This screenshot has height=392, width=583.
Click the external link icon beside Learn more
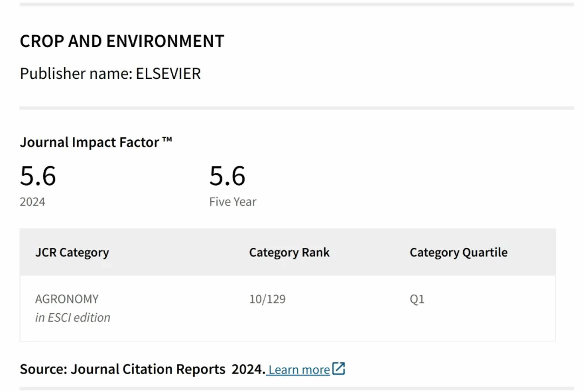[338, 369]
